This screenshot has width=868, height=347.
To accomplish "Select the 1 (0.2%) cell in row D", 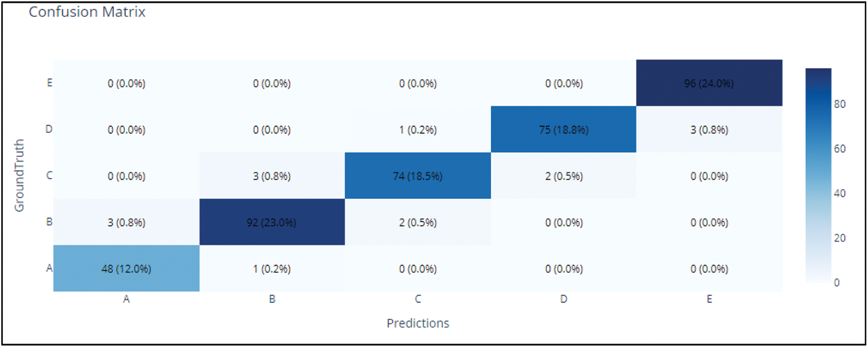I will tap(417, 130).
